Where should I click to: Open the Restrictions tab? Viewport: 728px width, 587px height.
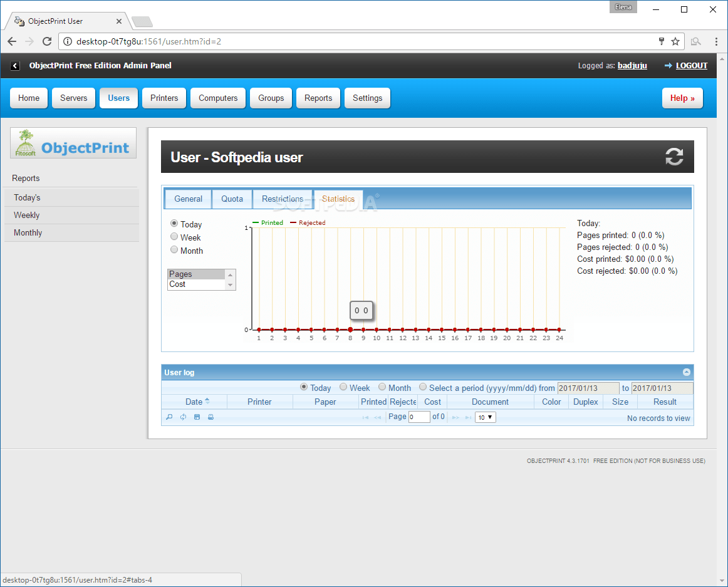pyautogui.click(x=283, y=199)
